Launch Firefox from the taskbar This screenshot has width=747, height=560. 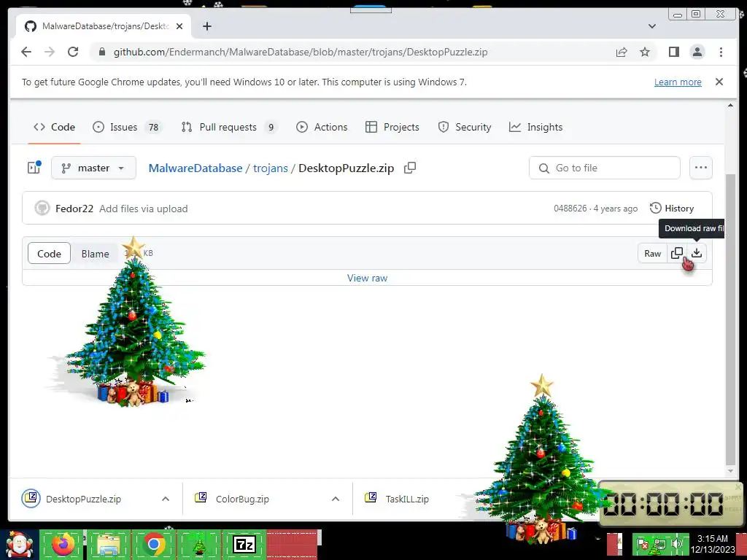pyautogui.click(x=63, y=545)
